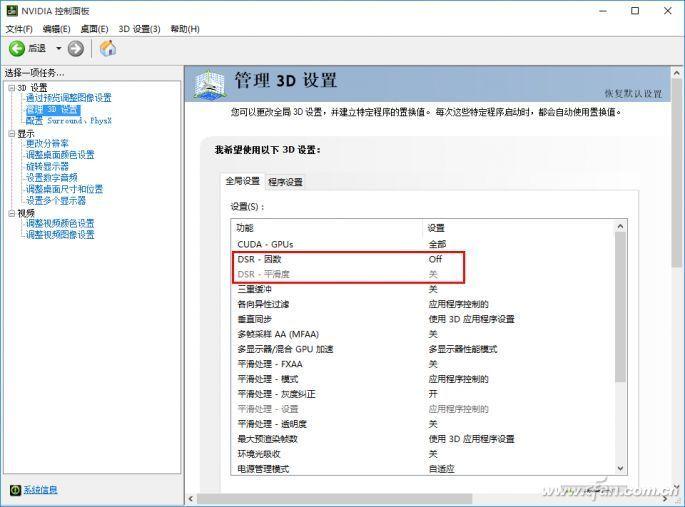The width and height of the screenshot is (685, 507).
Task: Select the 平滑处理 - 灰度纠正 row
Action: pyautogui.click(x=422, y=394)
